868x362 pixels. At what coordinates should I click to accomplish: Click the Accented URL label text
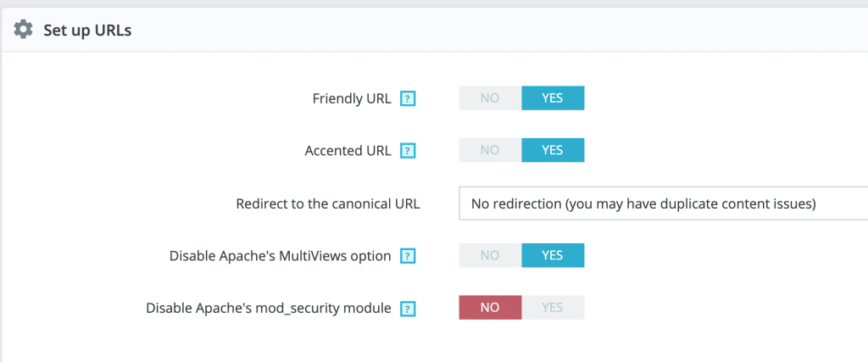348,151
